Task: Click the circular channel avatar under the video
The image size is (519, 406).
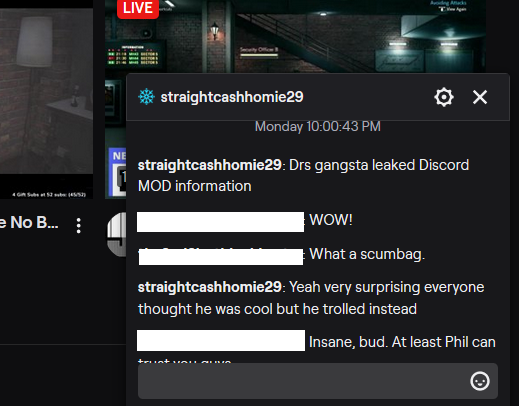Action: (117, 234)
